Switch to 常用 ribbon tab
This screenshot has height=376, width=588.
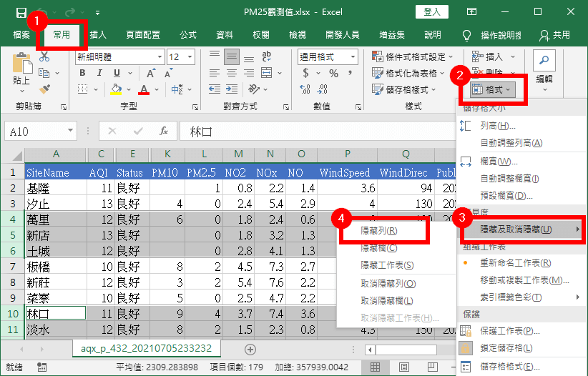coord(62,35)
